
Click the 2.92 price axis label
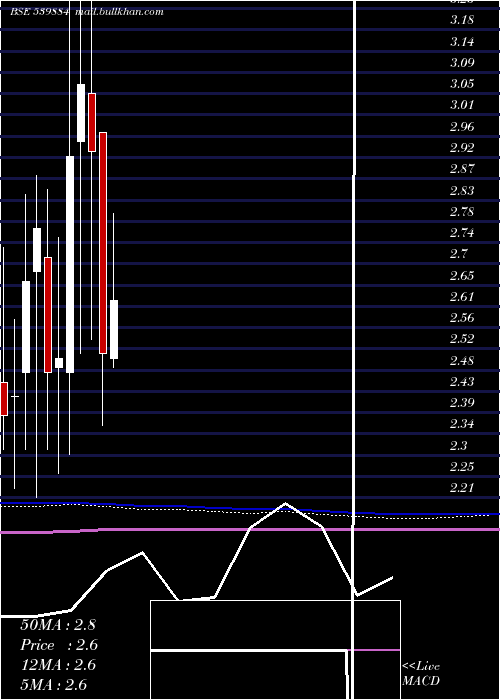point(462,147)
